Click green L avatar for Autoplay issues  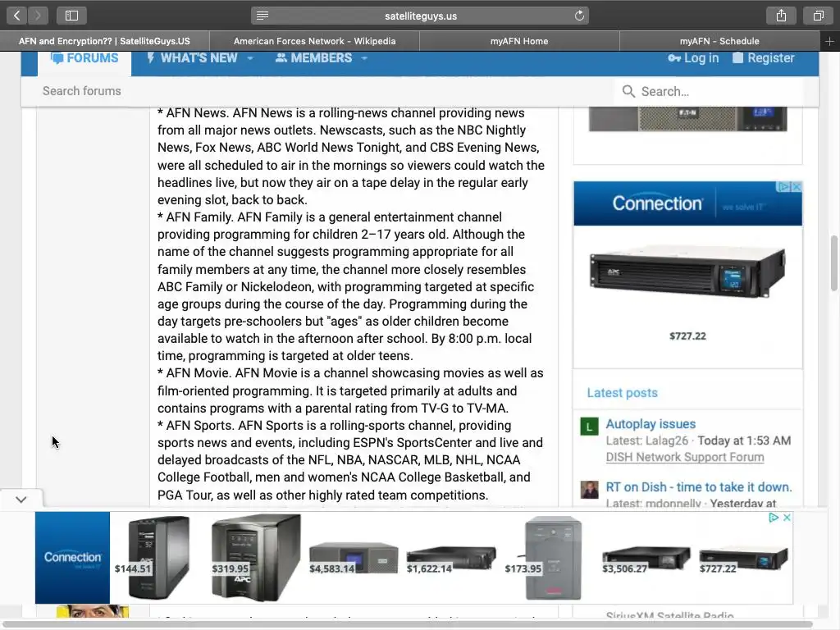click(589, 427)
